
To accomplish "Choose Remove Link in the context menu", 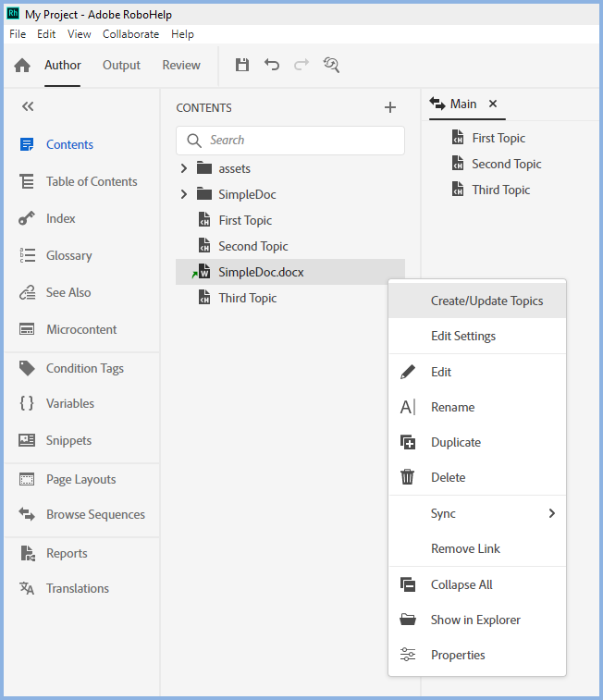I will (x=465, y=548).
